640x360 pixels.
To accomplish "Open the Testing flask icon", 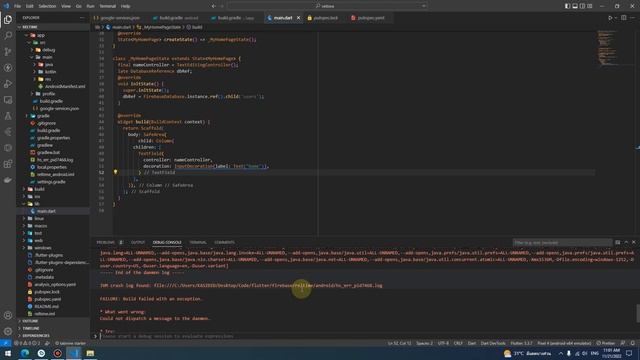I will 8,116.
